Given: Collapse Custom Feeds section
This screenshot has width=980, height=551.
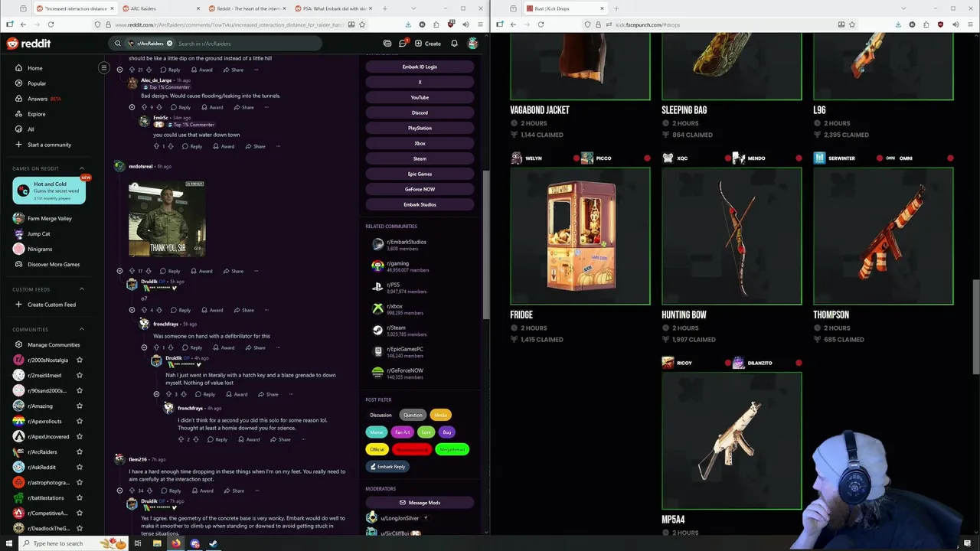Looking at the screenshot, I should coord(82,289).
